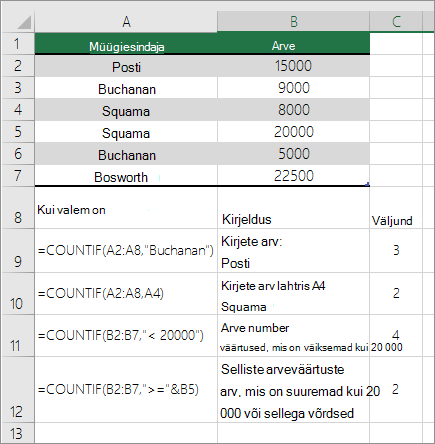Select the Kui valem on cell
The width and height of the screenshot is (435, 444).
click(126, 208)
